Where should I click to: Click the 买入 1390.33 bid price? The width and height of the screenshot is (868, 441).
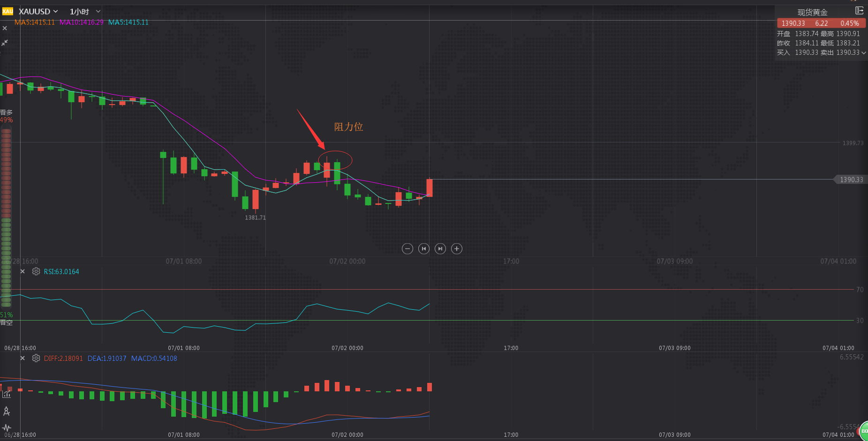point(798,52)
